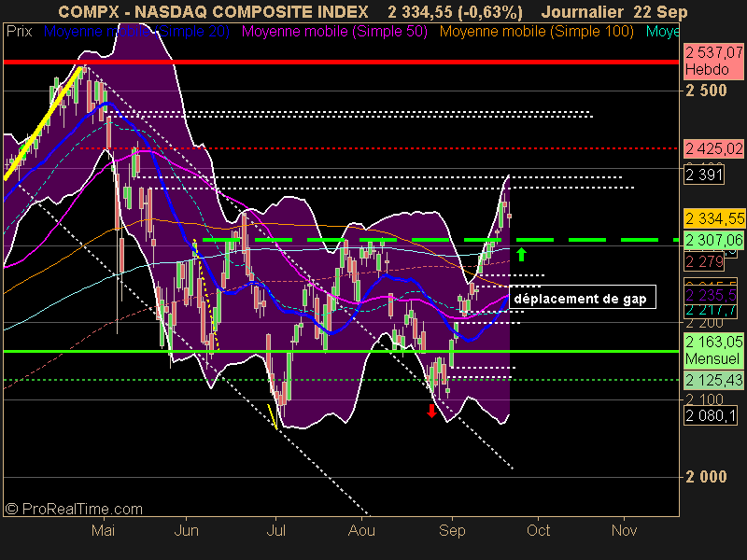The image size is (747, 560).
Task: Click the Nov month label
Action: coord(624,530)
